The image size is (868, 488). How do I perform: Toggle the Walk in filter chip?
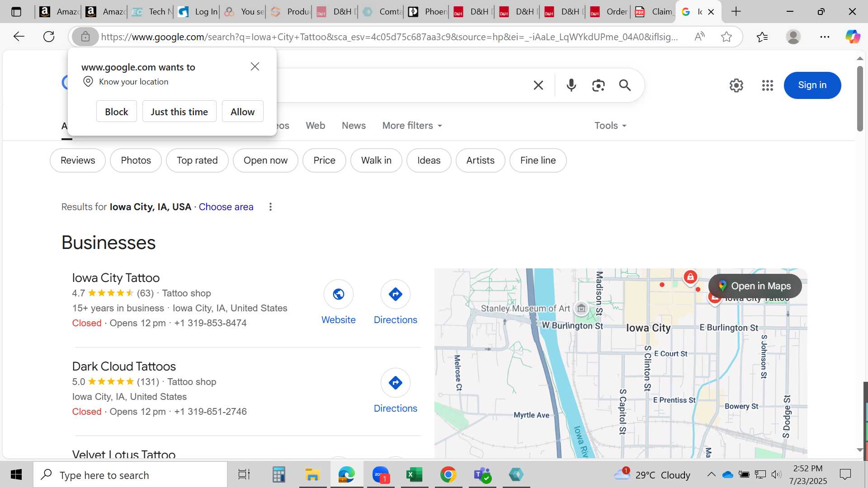[376, 160]
